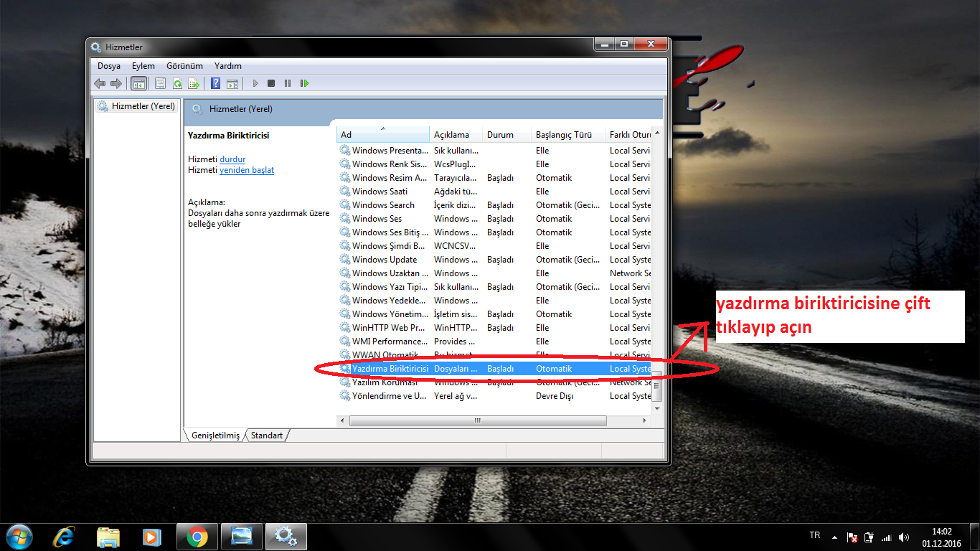Switch to the Genişletilmiş tab
This screenshot has width=980, height=551.
[x=215, y=435]
